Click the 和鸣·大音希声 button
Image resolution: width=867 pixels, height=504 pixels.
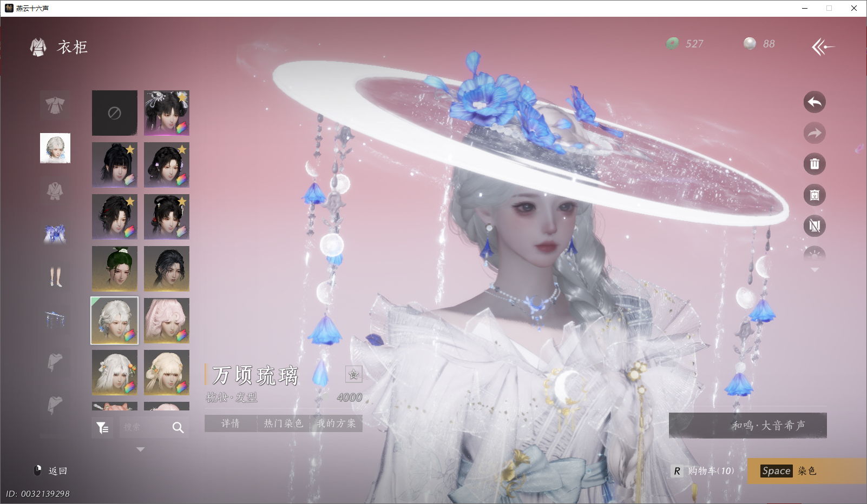click(747, 425)
